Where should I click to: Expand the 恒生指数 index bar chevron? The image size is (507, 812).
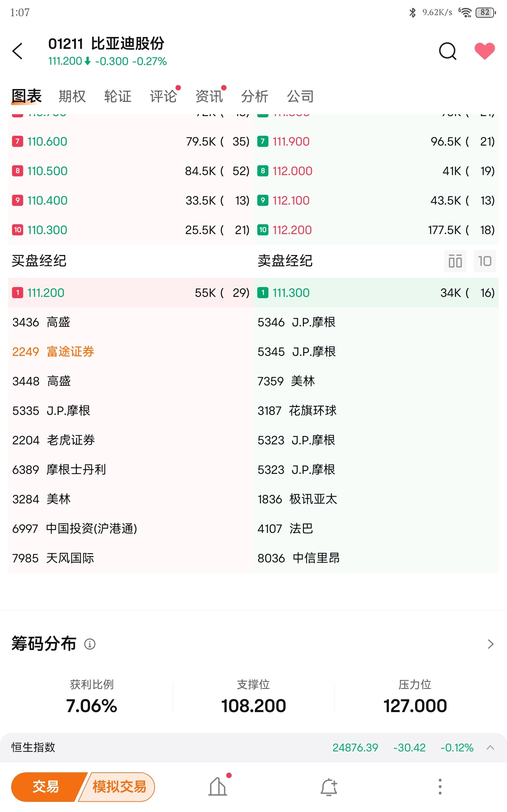coord(490,748)
